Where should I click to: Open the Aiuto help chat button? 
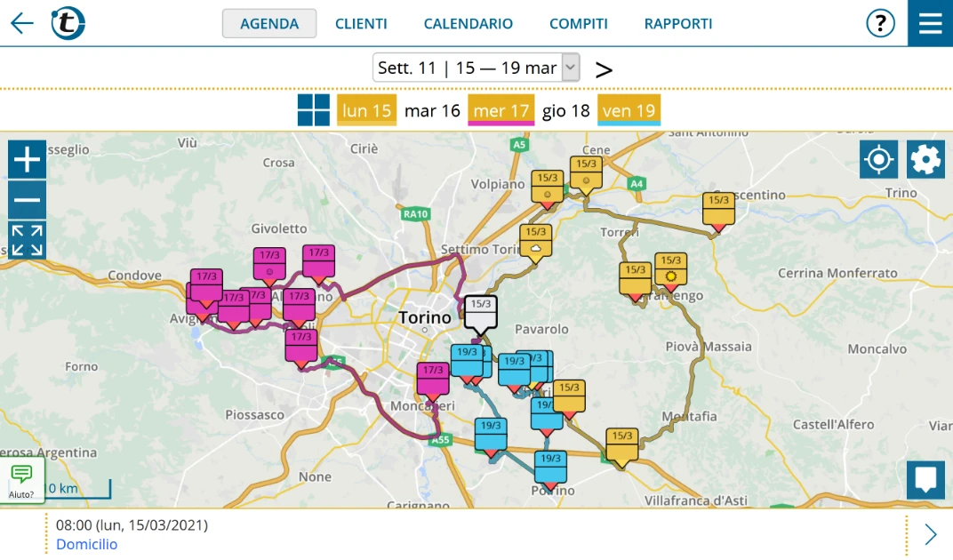pyautogui.click(x=22, y=480)
